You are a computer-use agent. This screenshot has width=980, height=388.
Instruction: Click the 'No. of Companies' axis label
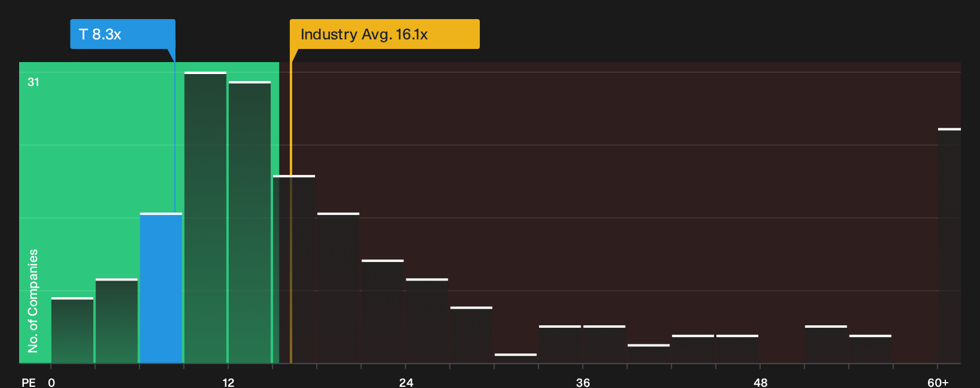(x=33, y=300)
